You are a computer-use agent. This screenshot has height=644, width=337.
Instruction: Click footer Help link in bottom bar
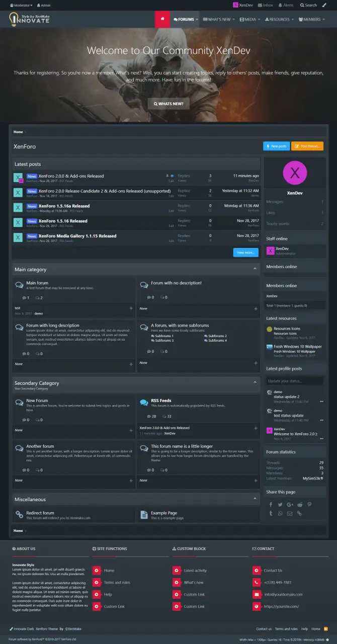click(x=305, y=629)
